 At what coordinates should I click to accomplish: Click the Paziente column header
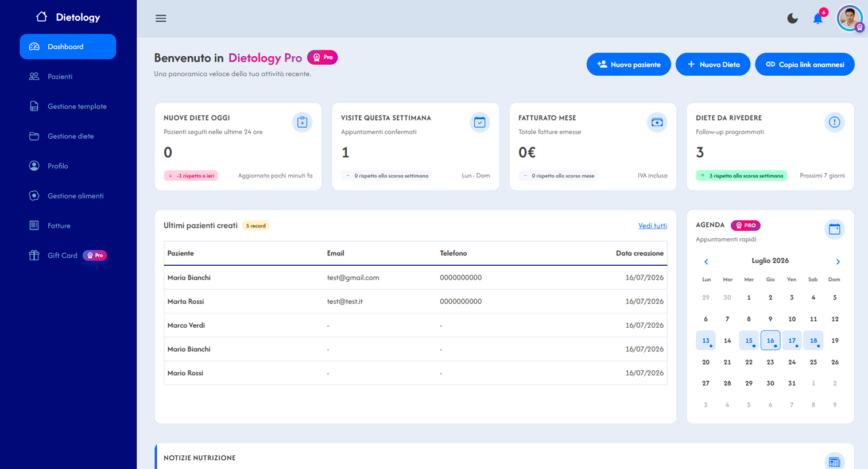click(x=180, y=253)
